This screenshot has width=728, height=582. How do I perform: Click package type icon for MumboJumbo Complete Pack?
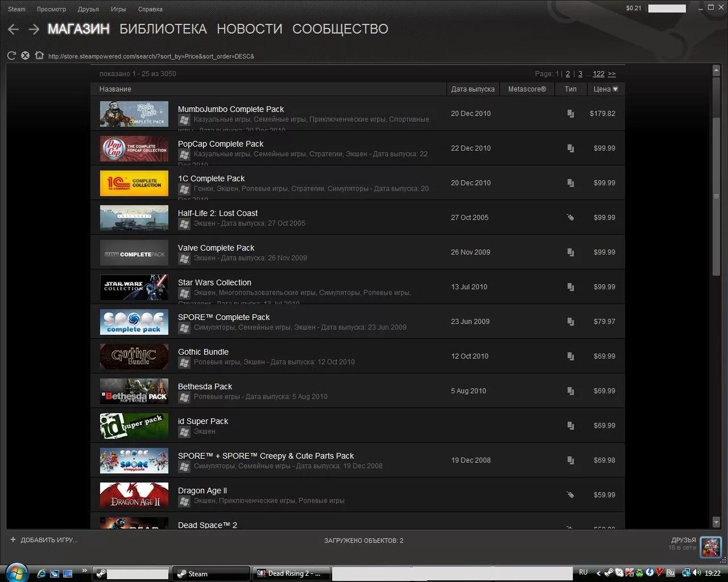570,114
